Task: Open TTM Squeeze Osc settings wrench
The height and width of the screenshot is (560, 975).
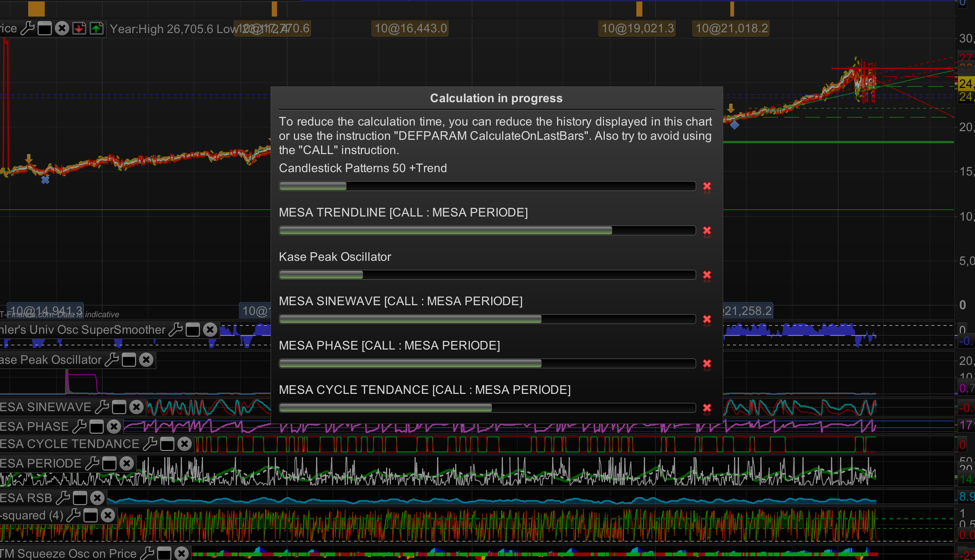Action: tap(147, 554)
